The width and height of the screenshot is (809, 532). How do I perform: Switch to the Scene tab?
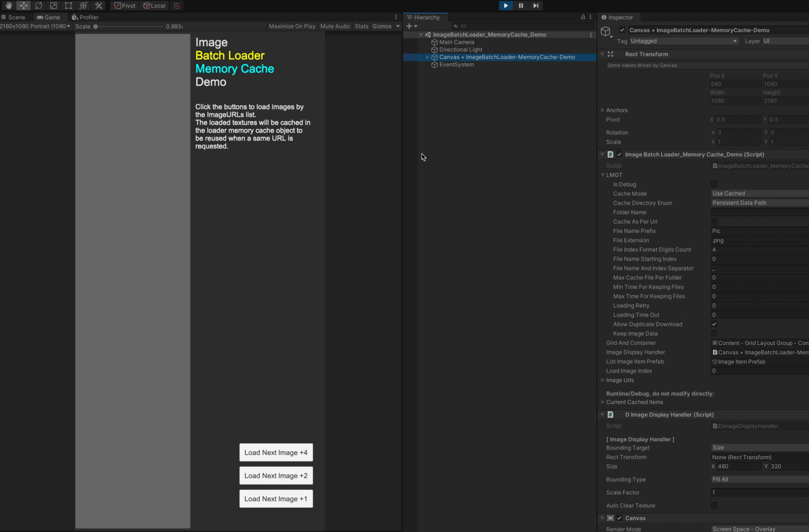(13, 17)
